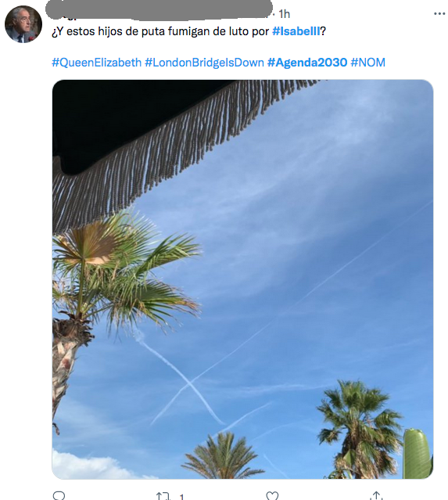The image size is (448, 500).
Task: Open the attached sky photo
Action: coord(242,279)
